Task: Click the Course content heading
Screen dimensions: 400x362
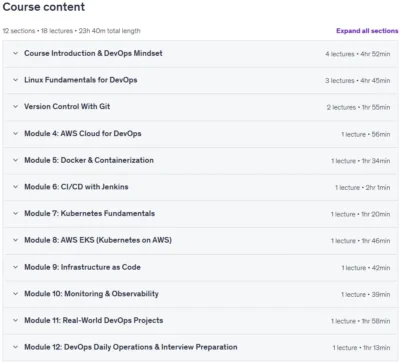Action: (44, 7)
